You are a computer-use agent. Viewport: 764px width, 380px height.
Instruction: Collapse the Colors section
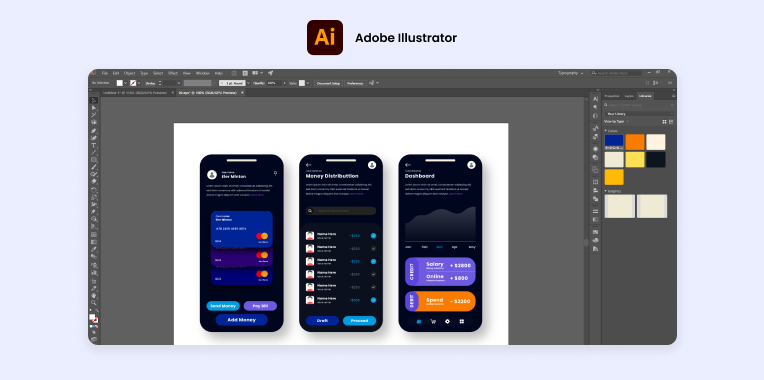click(606, 131)
